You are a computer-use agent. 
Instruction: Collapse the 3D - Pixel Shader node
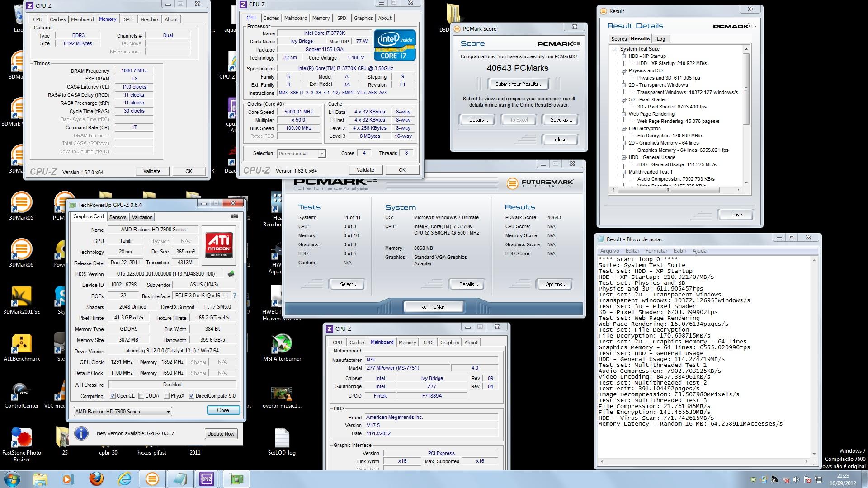click(624, 99)
